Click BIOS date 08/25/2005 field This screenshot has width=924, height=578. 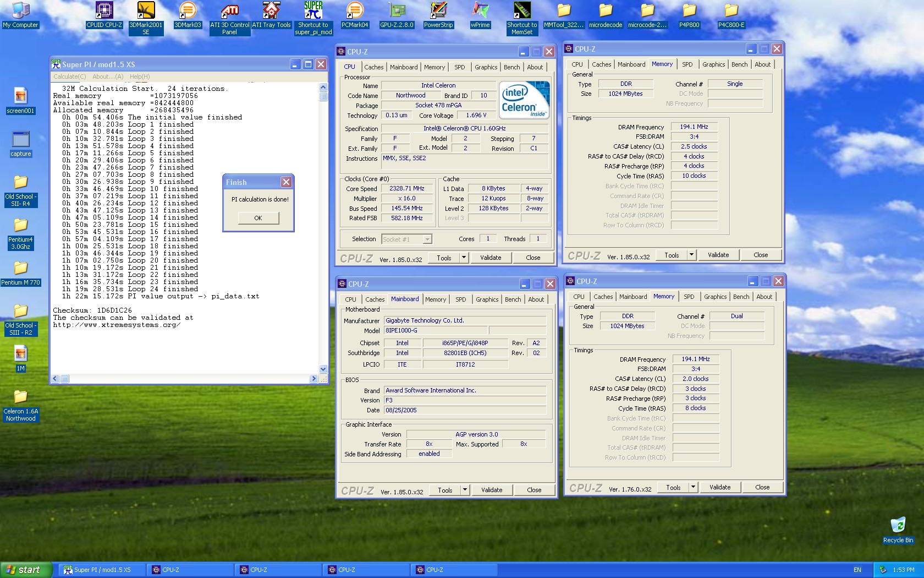465,410
